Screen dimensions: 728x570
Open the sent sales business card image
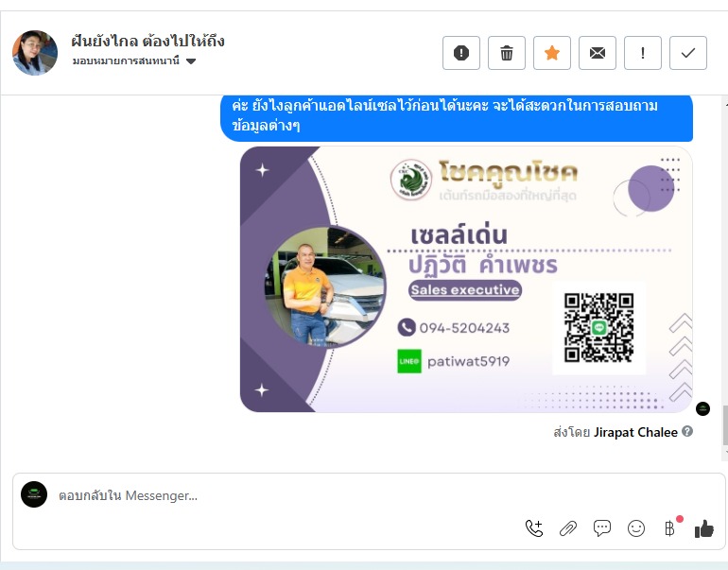tap(466, 279)
